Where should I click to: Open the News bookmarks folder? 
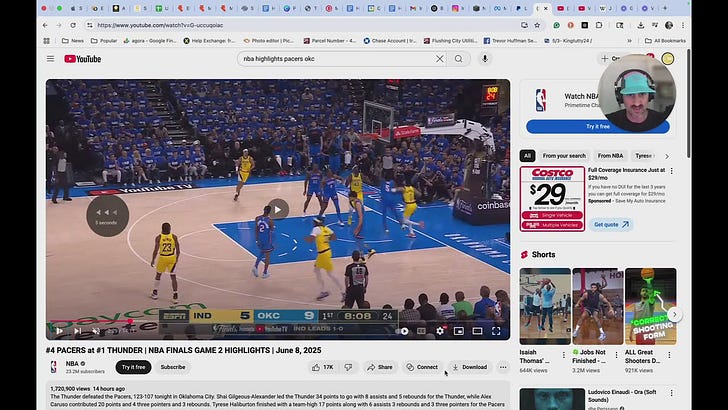click(73, 41)
